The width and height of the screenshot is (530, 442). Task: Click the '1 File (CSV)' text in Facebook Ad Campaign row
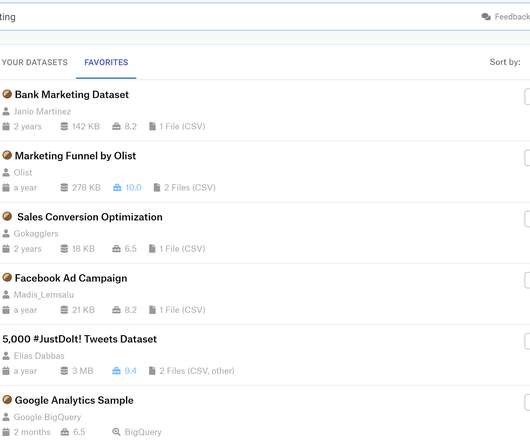[182, 310]
